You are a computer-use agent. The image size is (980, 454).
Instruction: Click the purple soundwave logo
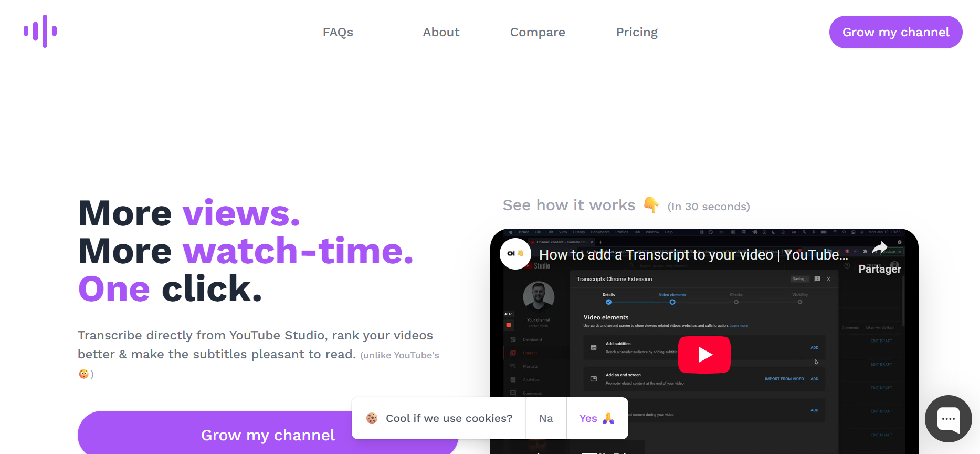40,32
